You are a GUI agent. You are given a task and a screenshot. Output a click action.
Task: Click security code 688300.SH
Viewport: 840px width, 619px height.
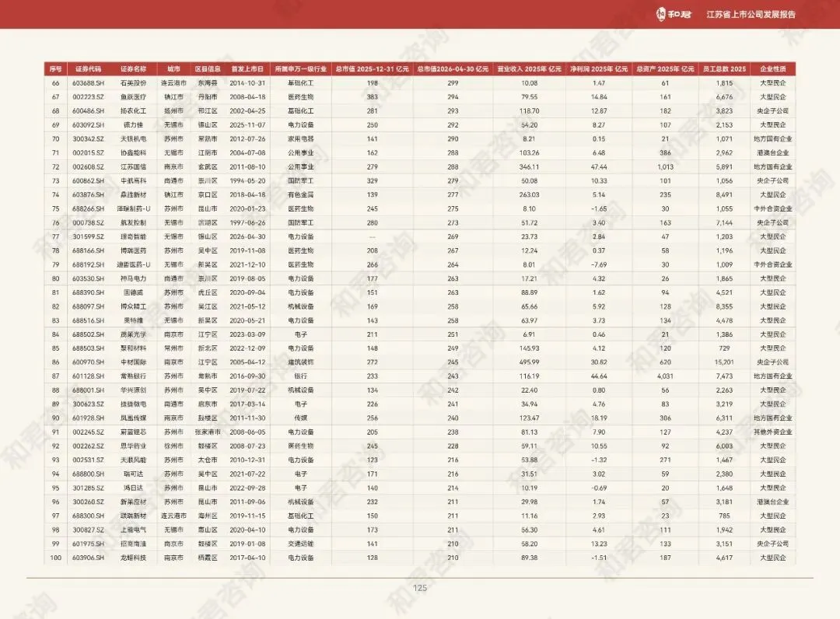[89, 516]
